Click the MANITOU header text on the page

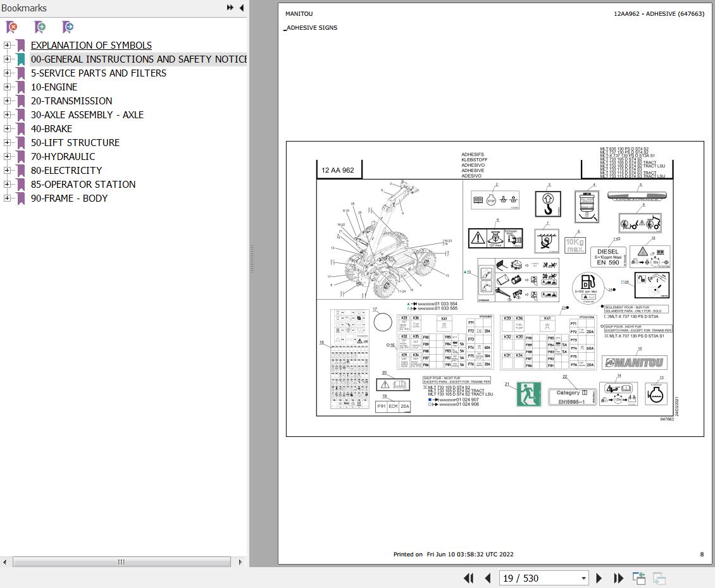coord(299,14)
